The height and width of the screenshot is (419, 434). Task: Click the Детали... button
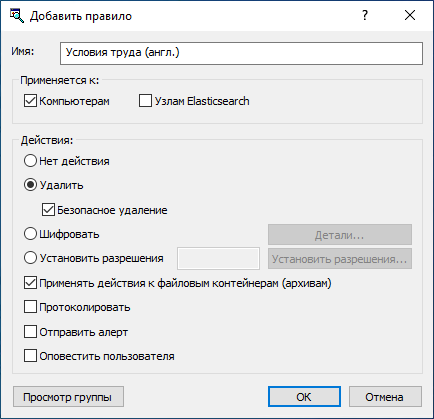(x=340, y=235)
